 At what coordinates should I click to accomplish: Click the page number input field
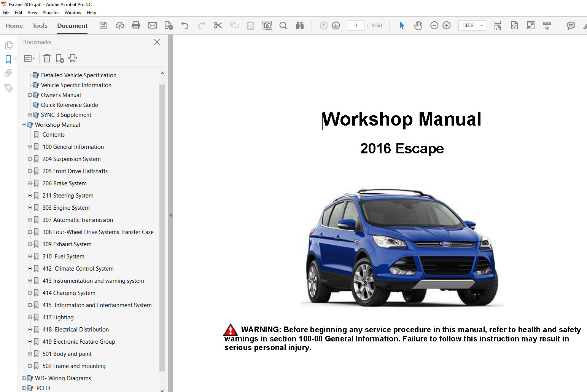point(356,25)
